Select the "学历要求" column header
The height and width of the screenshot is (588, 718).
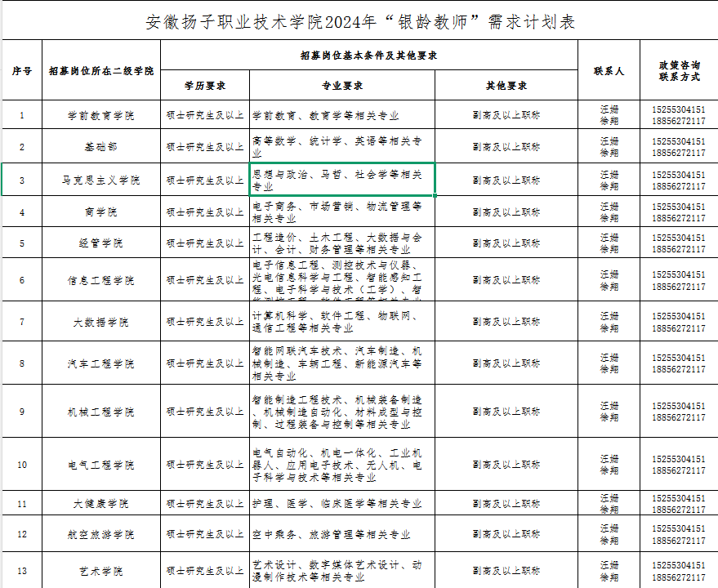205,86
